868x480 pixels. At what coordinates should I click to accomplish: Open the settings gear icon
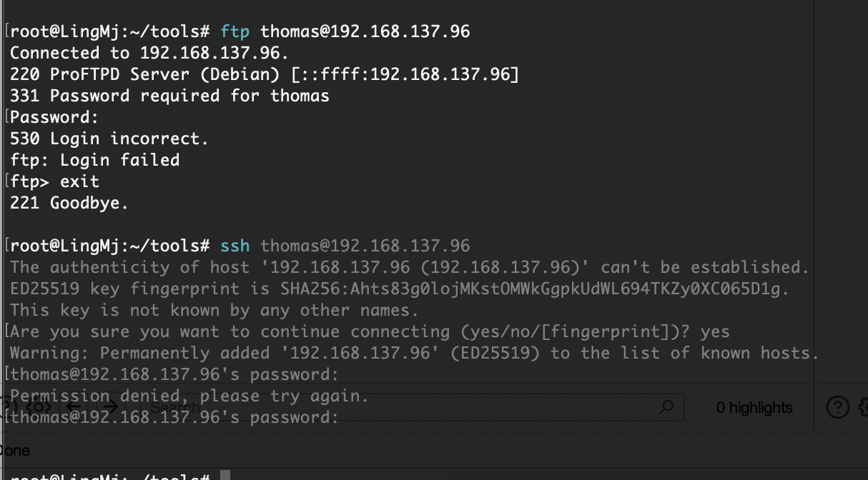(862, 407)
